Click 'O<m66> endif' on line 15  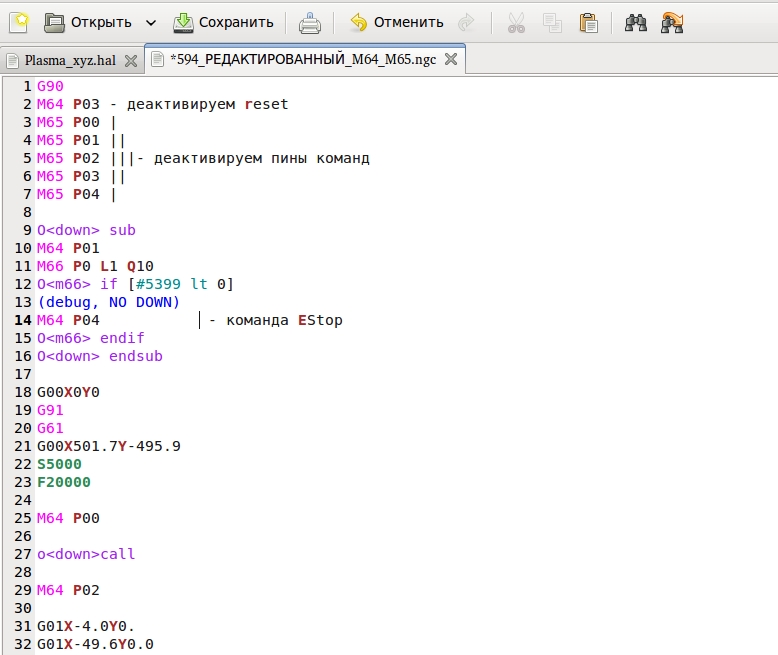coord(91,338)
